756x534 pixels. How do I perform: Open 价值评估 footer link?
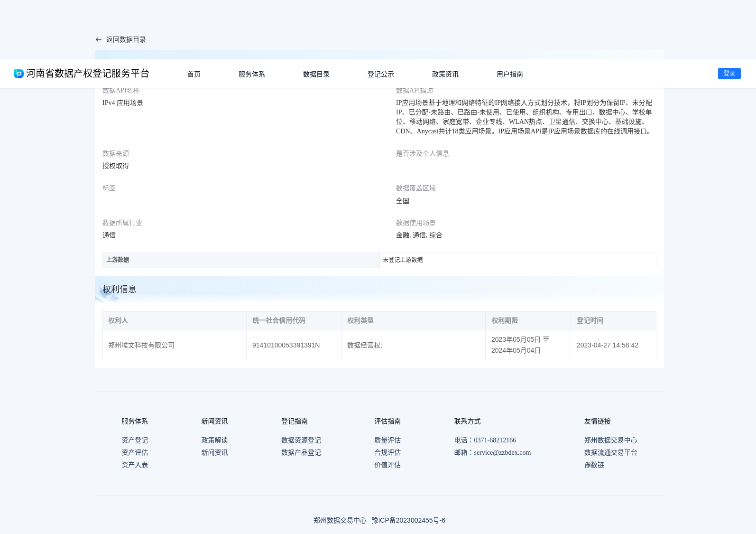coord(387,465)
